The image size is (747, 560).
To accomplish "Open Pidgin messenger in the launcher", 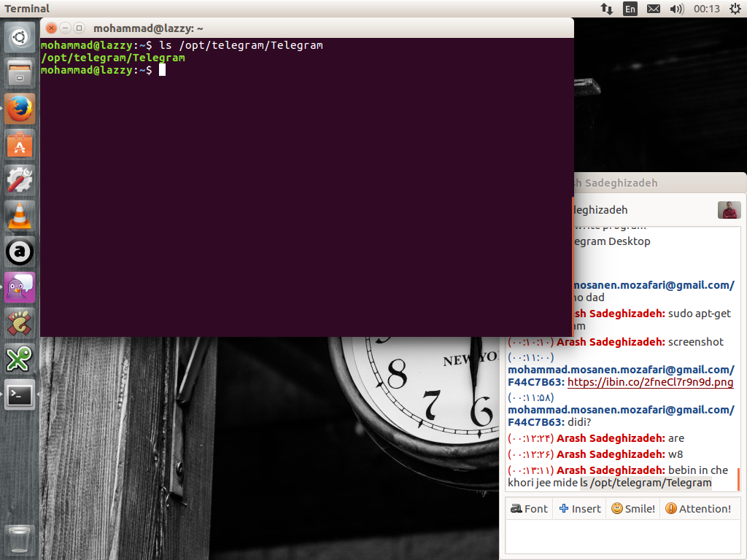I will (20, 287).
